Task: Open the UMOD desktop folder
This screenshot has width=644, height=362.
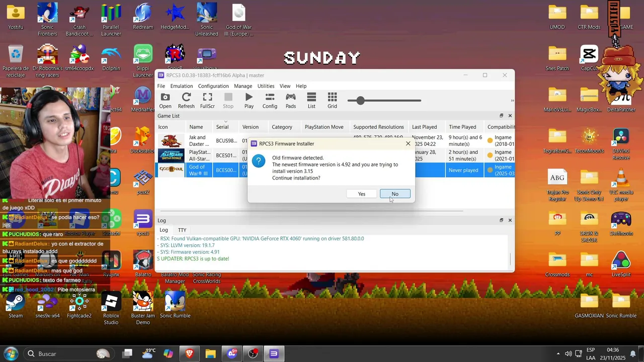Action: click(x=557, y=17)
